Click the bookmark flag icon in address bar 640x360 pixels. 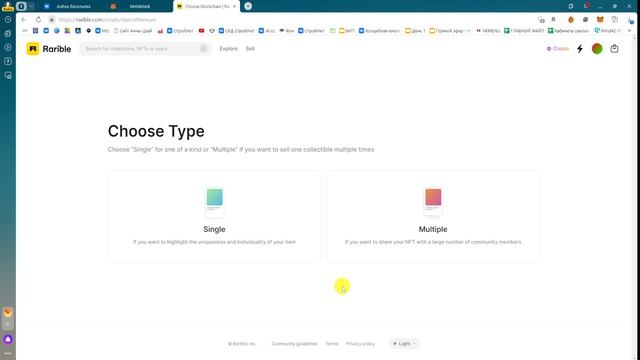[x=553, y=20]
